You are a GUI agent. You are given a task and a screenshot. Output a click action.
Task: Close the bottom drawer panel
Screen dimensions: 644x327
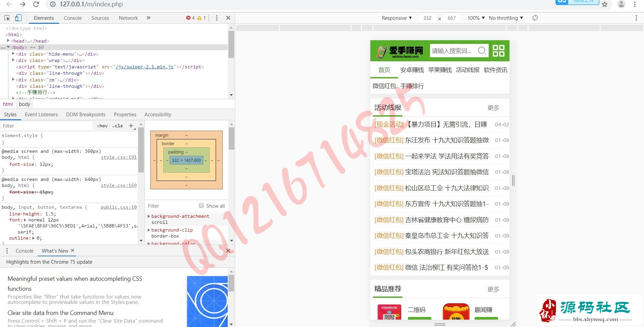228,251
